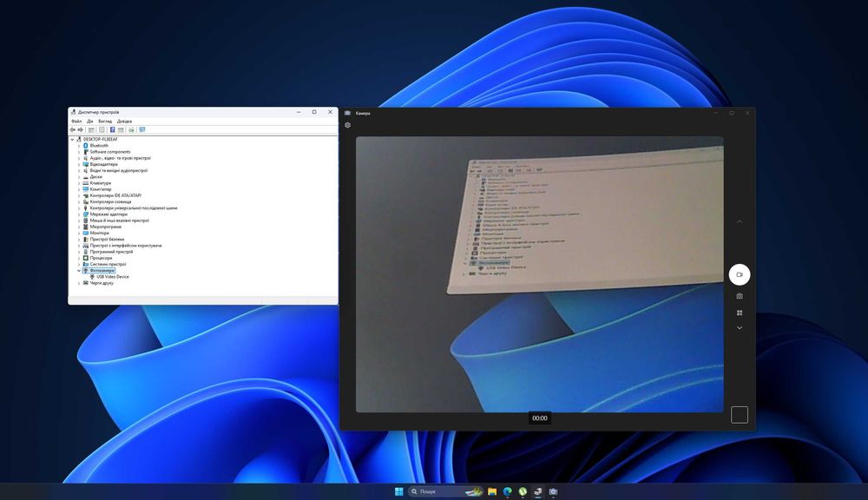868x500 pixels.
Task: Open the Дія menu in Device Manager
Action: point(89,122)
